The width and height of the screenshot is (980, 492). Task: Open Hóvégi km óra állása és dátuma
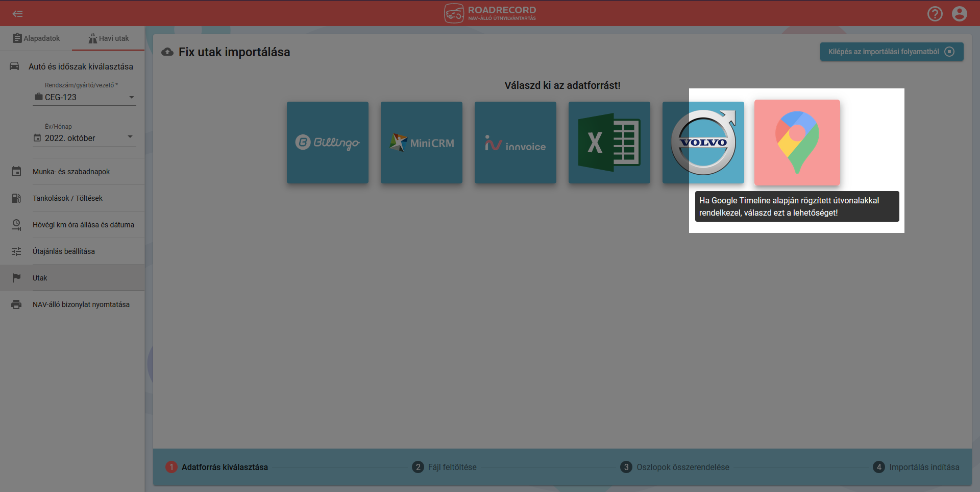(72, 225)
